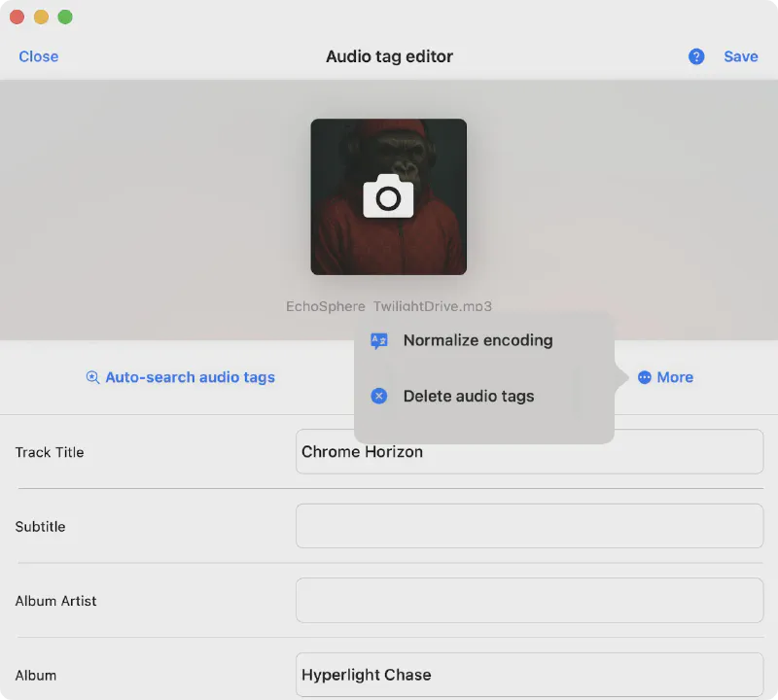
Task: Minimize the window using the yellow button
Action: 41,17
